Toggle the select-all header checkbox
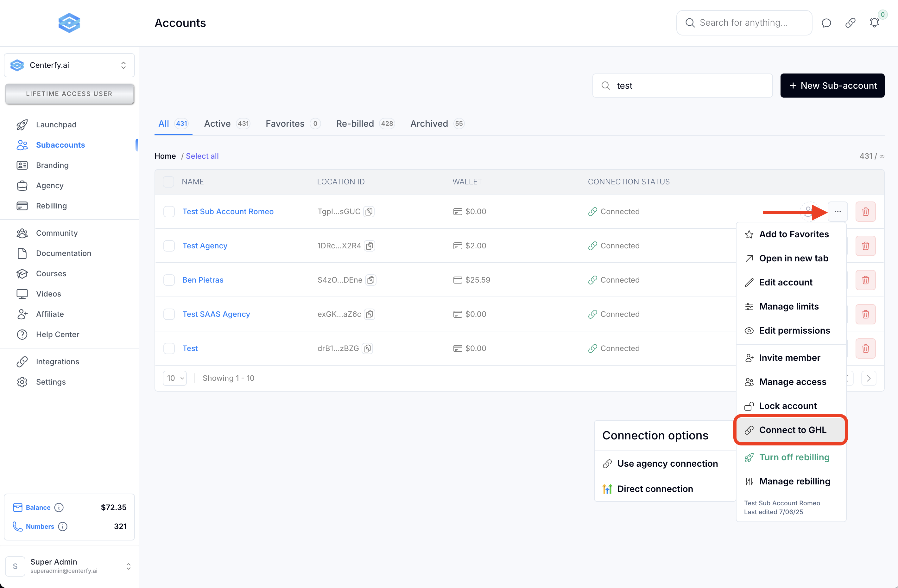 coord(168,182)
